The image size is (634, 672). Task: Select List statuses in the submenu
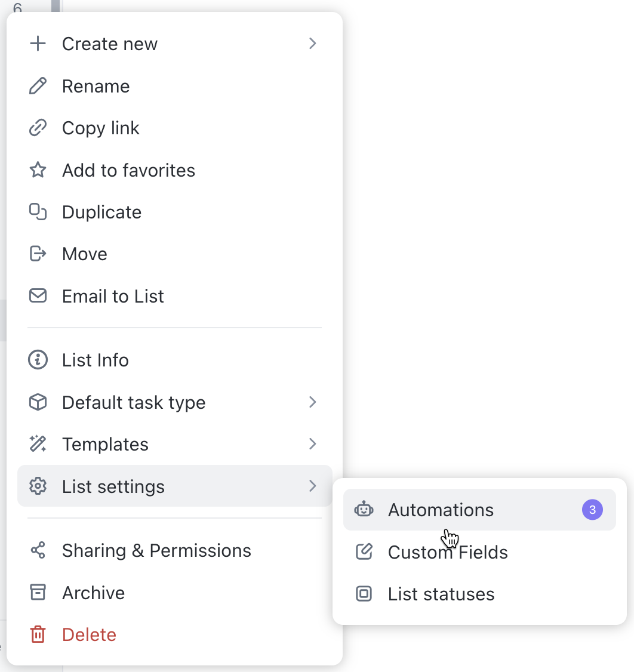441,594
